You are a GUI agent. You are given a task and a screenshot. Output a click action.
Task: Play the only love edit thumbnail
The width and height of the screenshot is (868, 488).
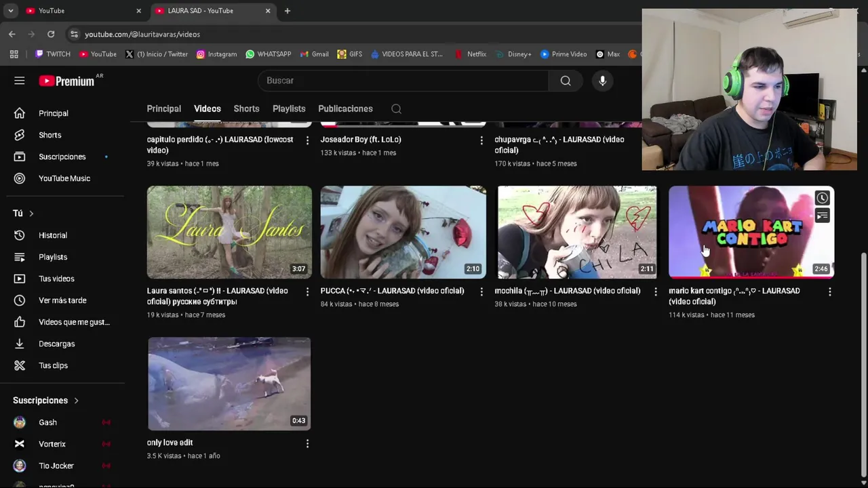(229, 384)
